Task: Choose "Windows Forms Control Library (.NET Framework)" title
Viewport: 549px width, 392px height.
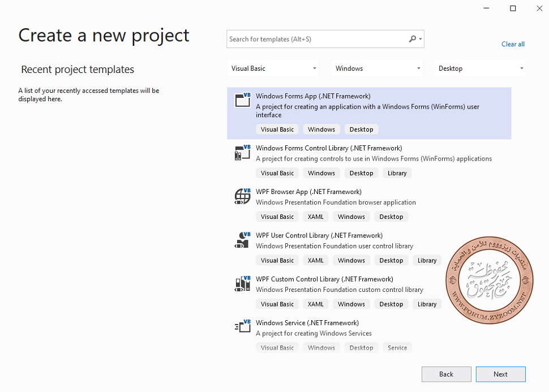Action: (x=329, y=148)
